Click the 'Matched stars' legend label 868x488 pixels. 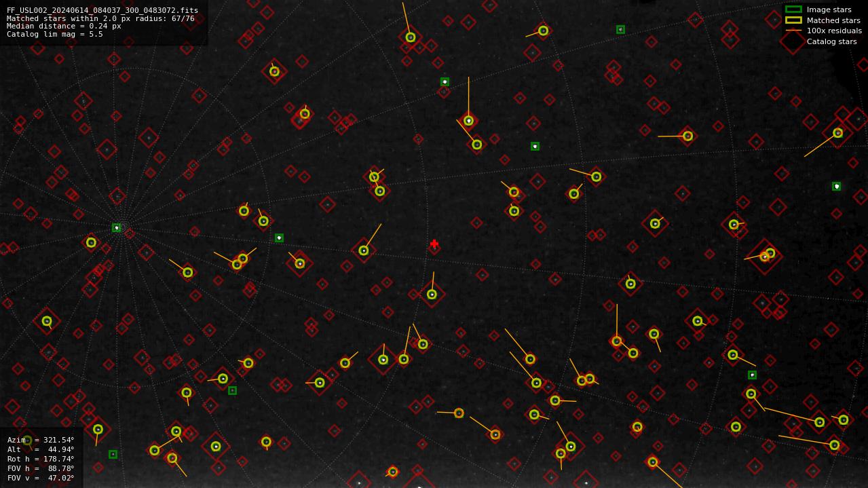[833, 20]
